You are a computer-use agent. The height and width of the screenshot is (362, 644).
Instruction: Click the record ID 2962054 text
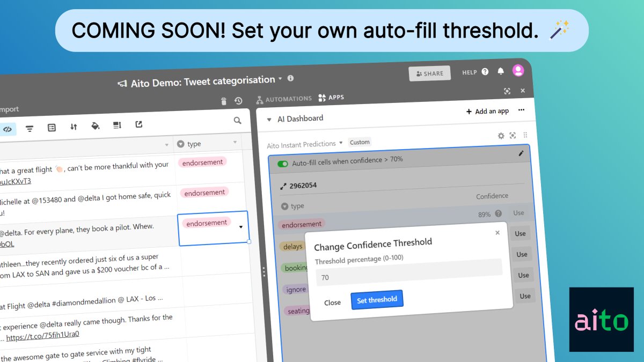pyautogui.click(x=303, y=186)
